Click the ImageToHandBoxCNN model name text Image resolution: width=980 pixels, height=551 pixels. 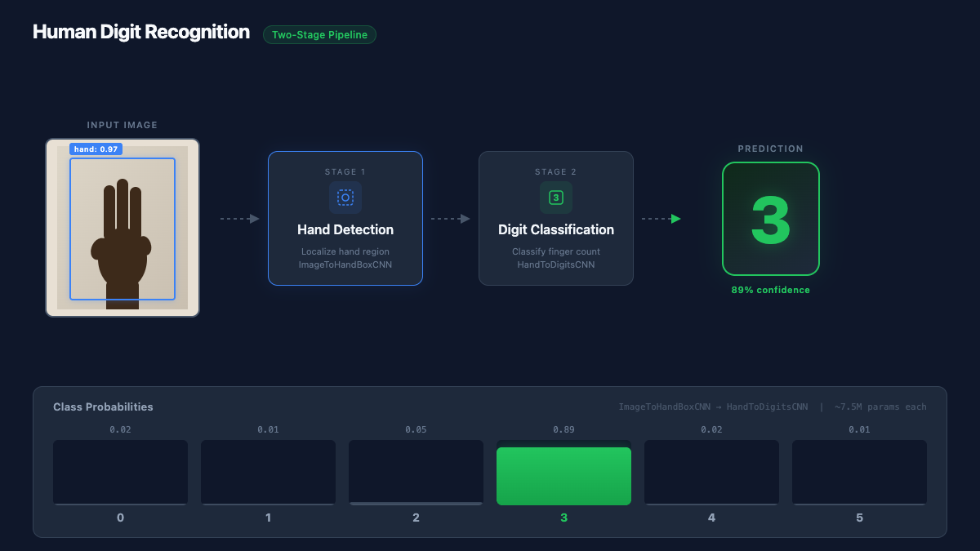coord(345,264)
